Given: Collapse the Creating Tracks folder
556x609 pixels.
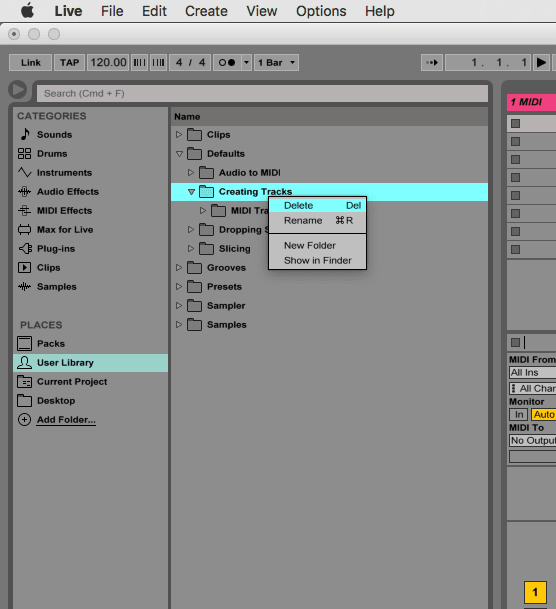Looking at the screenshot, I should click(x=191, y=192).
